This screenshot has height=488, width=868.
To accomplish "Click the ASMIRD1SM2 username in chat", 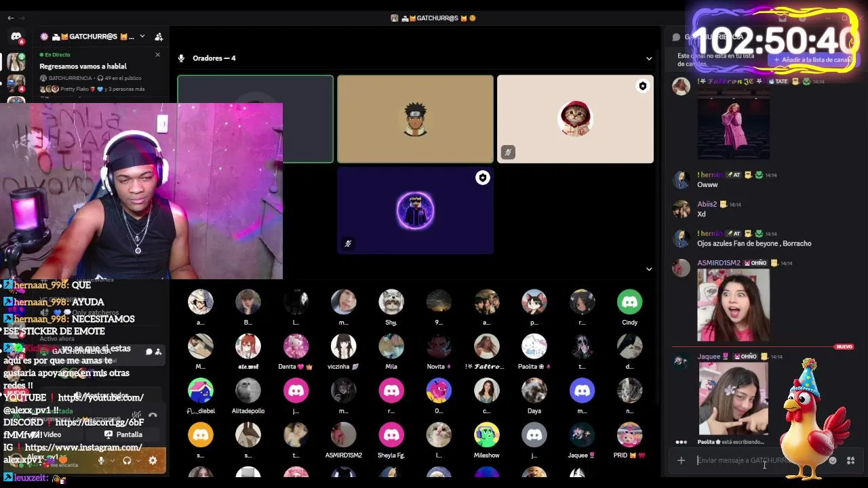I will [x=719, y=263].
